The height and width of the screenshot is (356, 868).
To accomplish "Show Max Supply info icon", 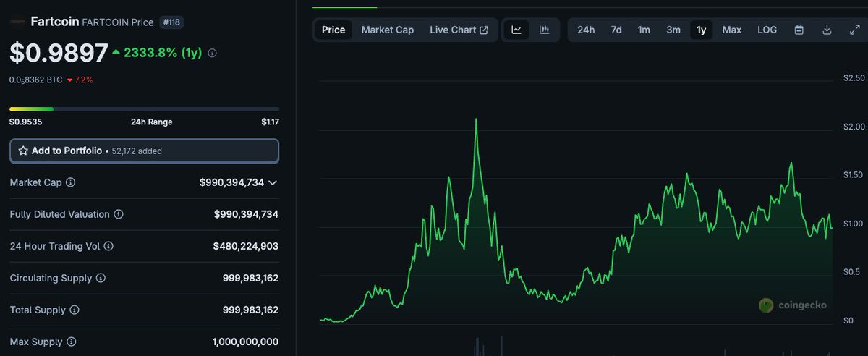I will pyautogui.click(x=71, y=342).
